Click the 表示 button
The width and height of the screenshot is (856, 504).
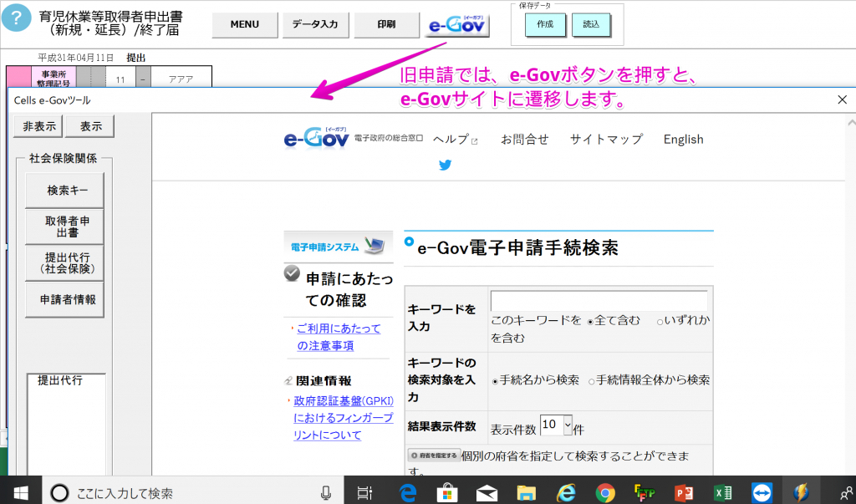[90, 126]
